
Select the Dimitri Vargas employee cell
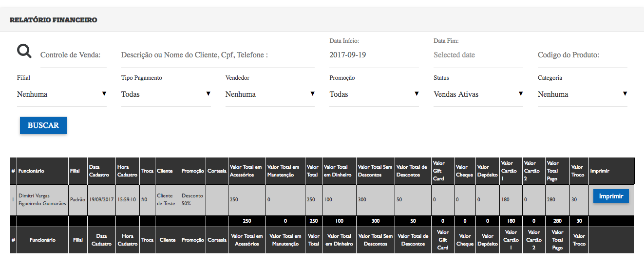click(x=42, y=200)
